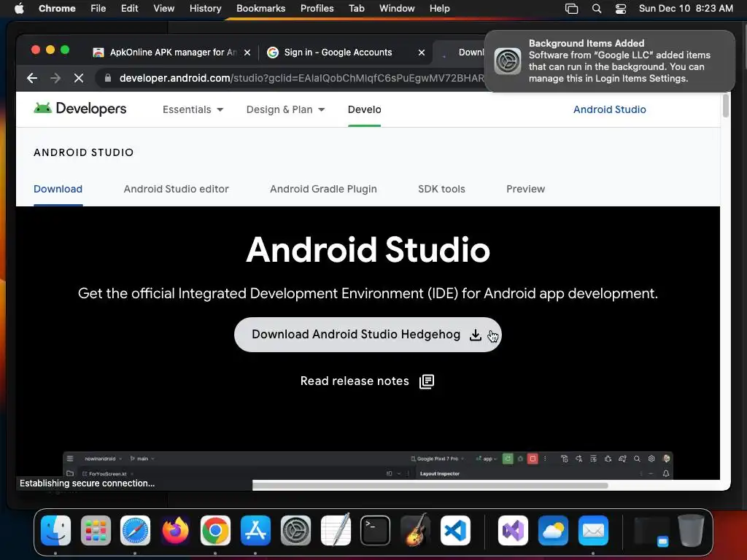The height and width of the screenshot is (560, 747).
Task: Click Stage Manager icon in menu bar
Action: coord(572,9)
